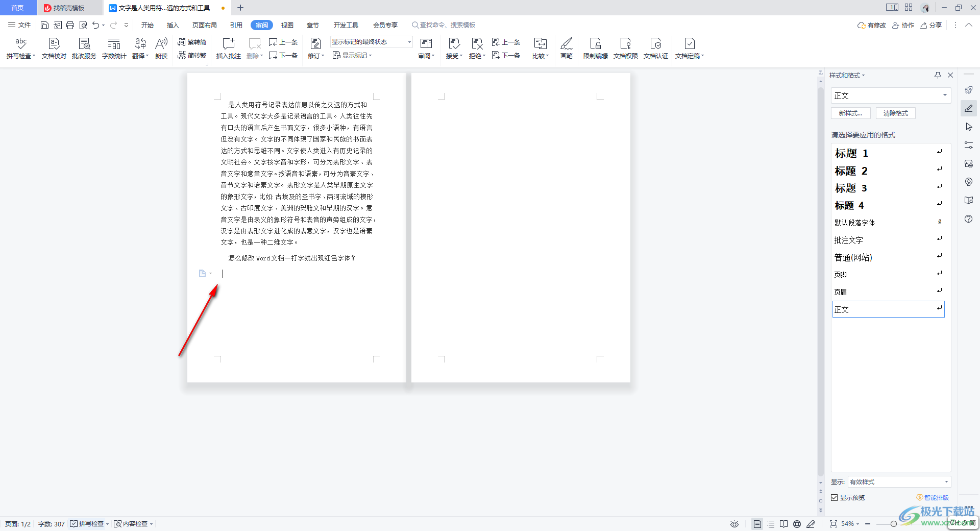The image size is (980, 531).
Task: Click the undo arrow icon
Action: click(95, 25)
